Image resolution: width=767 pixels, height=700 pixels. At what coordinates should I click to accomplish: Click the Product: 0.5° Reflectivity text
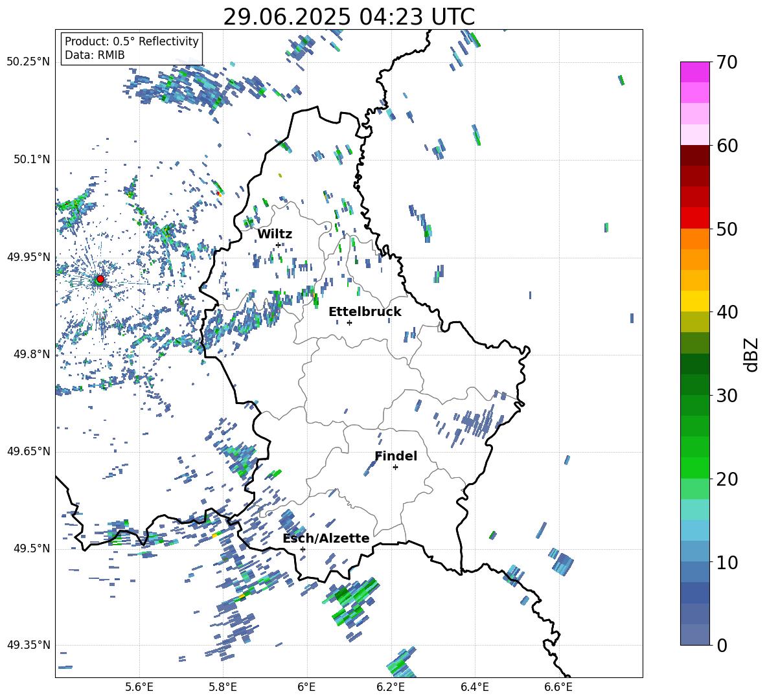pyautogui.click(x=132, y=41)
